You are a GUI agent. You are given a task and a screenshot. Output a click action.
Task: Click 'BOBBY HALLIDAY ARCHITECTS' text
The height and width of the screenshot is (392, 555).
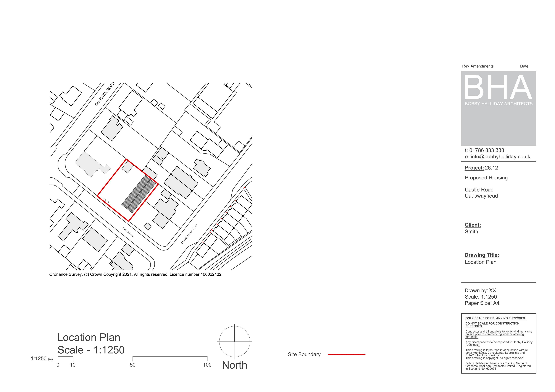(x=498, y=104)
